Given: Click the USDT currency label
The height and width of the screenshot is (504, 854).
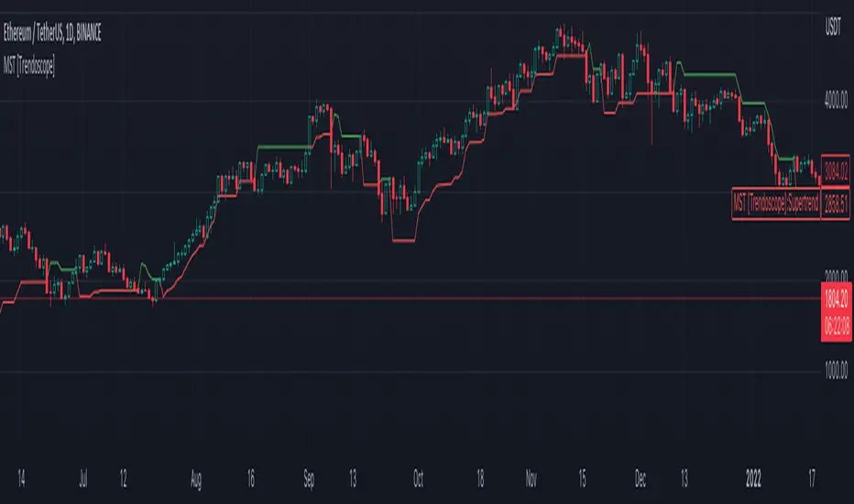Looking at the screenshot, I should coord(832,30).
